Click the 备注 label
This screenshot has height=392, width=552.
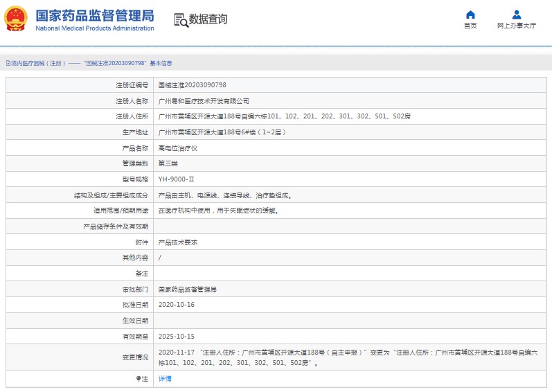pos(142,274)
